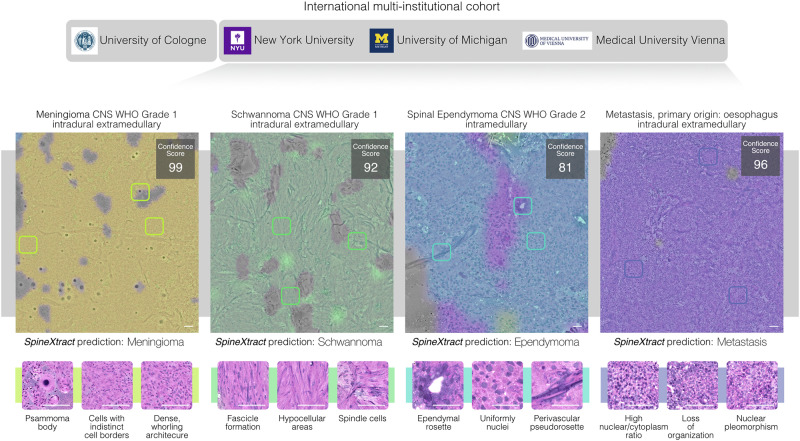Click the Confidence Score 92 badge
Screen dimensions: 800x441
(x=370, y=159)
